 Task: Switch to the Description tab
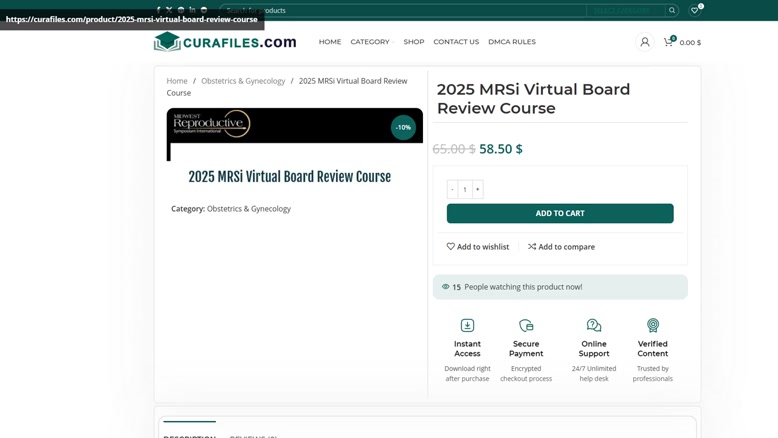[190, 435]
